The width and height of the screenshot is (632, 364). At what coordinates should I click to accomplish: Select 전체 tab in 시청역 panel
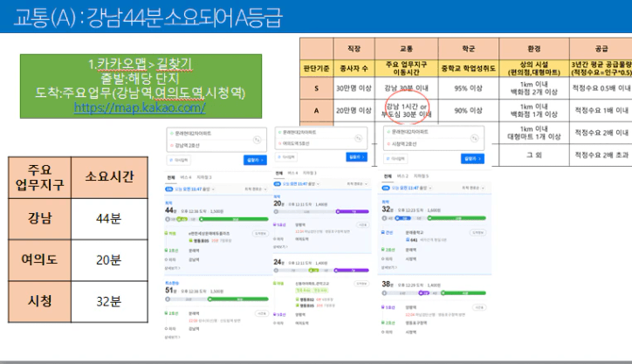tap(388, 176)
